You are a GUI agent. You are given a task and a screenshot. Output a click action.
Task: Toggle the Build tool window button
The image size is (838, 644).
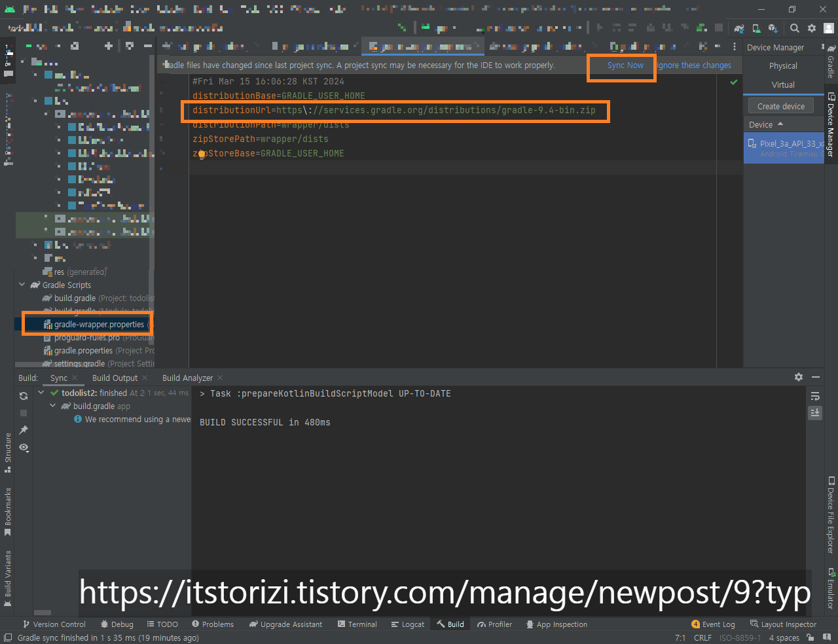pyautogui.click(x=450, y=624)
